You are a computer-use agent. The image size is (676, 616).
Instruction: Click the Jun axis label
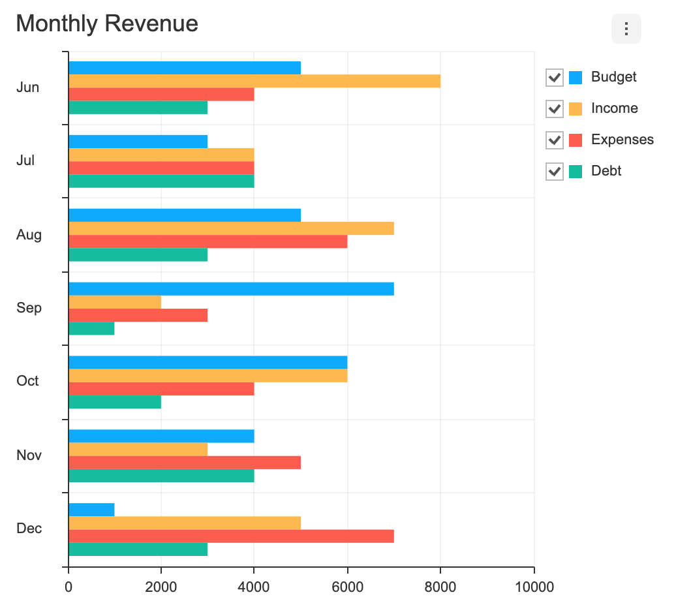click(x=27, y=87)
